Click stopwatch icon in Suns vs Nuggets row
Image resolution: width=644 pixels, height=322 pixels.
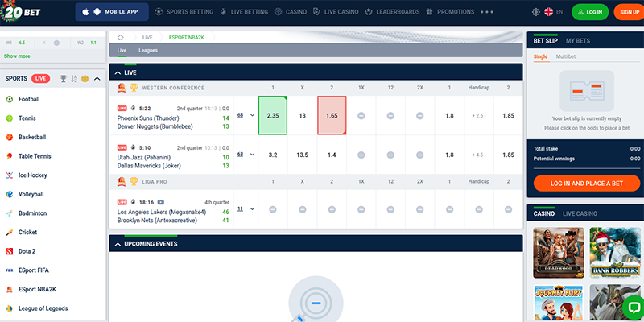click(133, 109)
